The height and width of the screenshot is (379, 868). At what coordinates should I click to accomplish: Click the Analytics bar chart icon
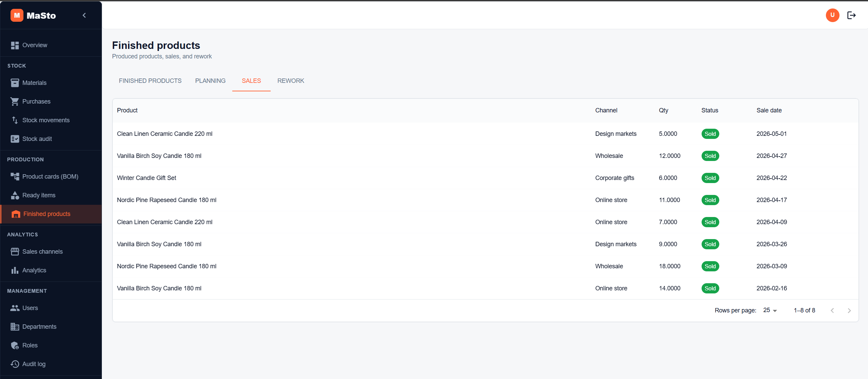coord(15,270)
